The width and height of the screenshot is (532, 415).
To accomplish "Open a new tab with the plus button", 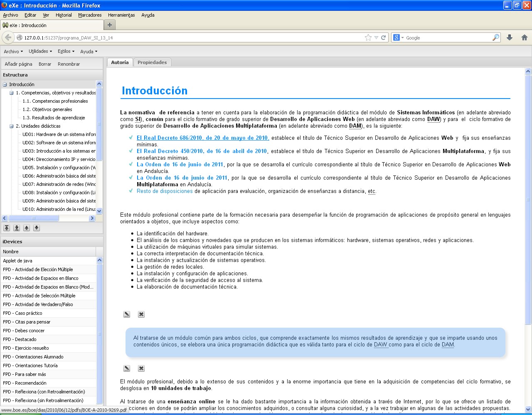I will click(110, 25).
